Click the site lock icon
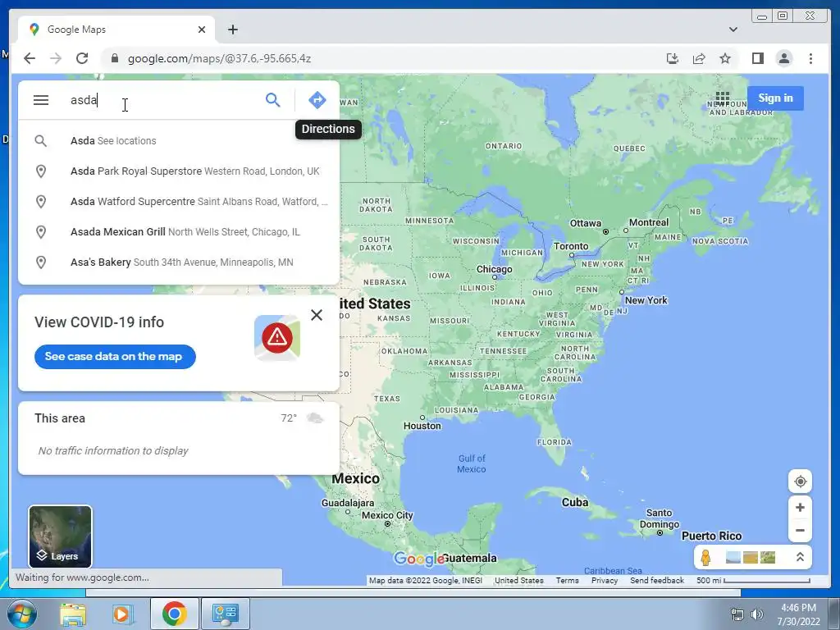Screen dimensions: 840x630 tap(114, 58)
